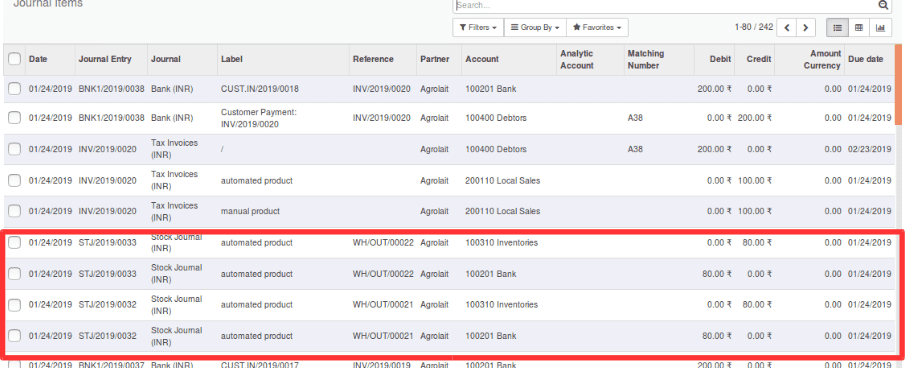The height and width of the screenshot is (384, 912).
Task: Go to previous page of records
Action: (788, 27)
